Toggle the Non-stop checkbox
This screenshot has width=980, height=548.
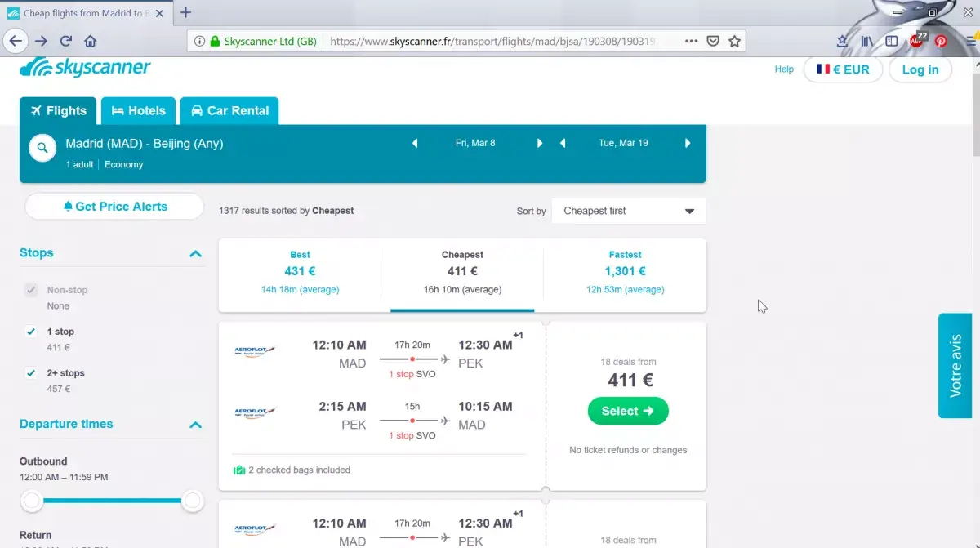tap(31, 290)
